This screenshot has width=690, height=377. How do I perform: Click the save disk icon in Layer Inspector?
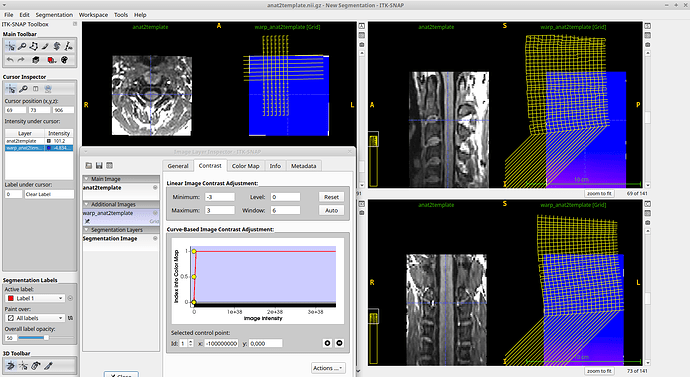click(99, 165)
